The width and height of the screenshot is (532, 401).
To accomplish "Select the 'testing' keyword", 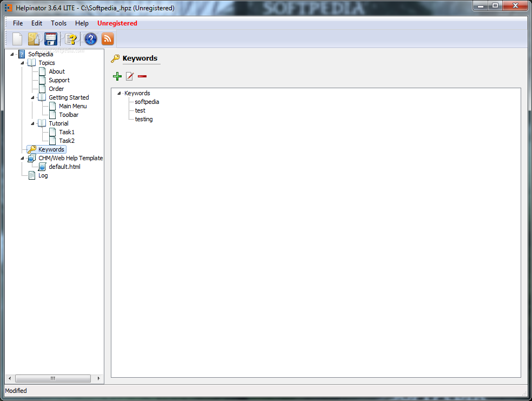I will (144, 119).
